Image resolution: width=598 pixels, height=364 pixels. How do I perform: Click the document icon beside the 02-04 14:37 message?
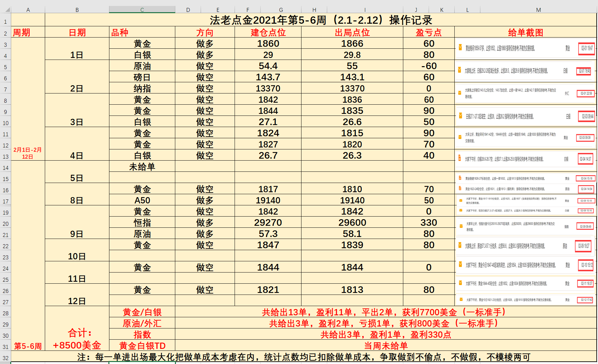tap(460, 158)
